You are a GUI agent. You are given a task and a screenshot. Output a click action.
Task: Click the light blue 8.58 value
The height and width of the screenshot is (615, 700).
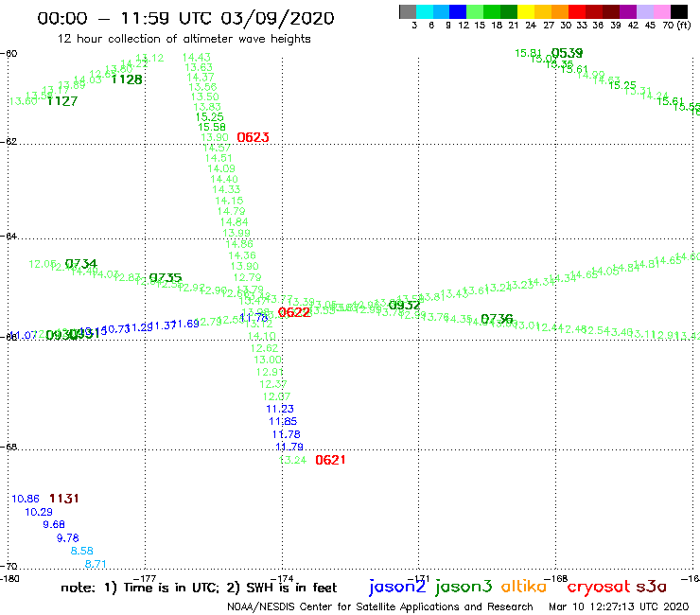pyautogui.click(x=81, y=551)
